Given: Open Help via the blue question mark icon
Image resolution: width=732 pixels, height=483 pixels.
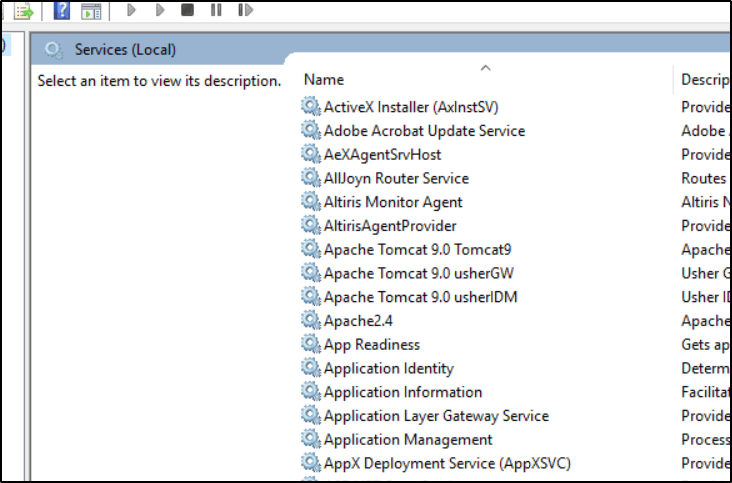Looking at the screenshot, I should click(61, 11).
